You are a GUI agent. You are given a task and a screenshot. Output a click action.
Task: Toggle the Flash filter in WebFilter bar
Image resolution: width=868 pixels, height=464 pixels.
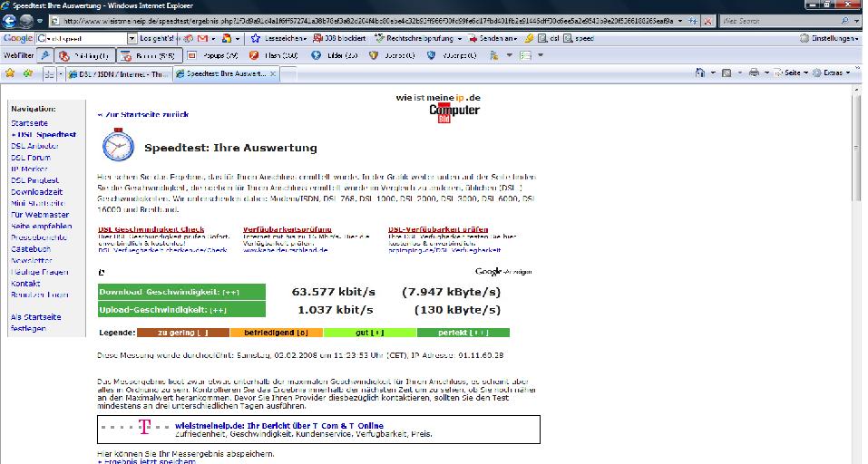[276, 55]
